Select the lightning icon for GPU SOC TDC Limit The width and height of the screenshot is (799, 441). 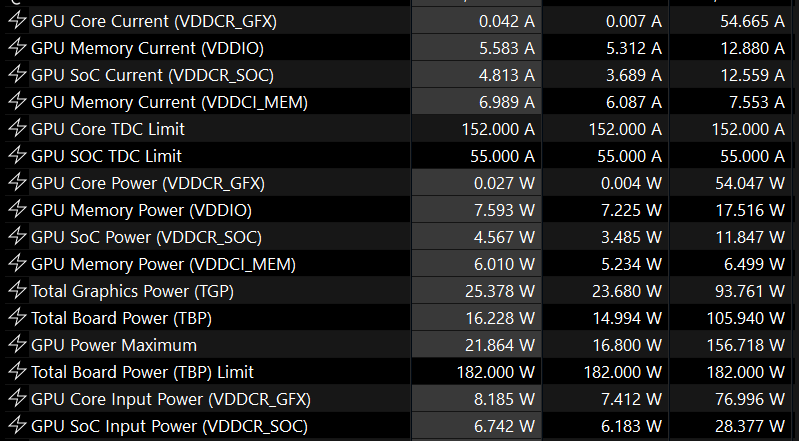(x=16, y=156)
